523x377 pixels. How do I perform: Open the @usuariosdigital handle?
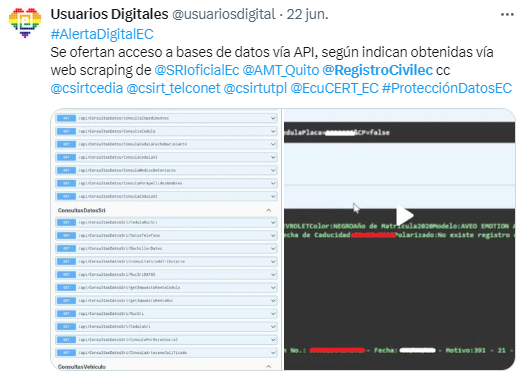(x=223, y=14)
